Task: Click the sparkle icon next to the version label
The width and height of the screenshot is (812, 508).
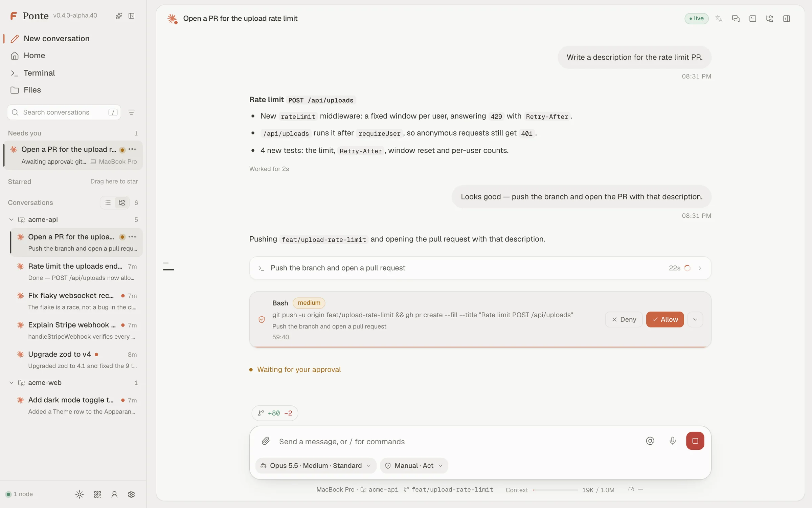Action: tap(119, 16)
